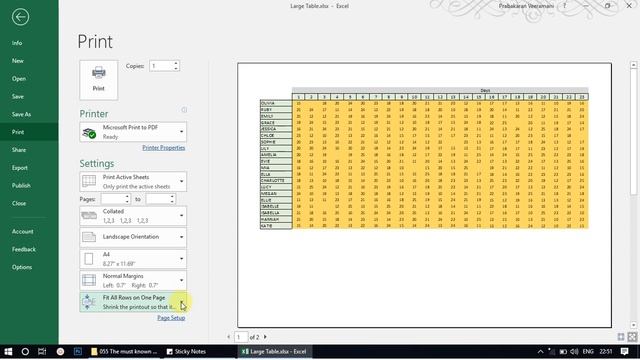Toggle Show Margins icon in preview corner

[x=621, y=337]
